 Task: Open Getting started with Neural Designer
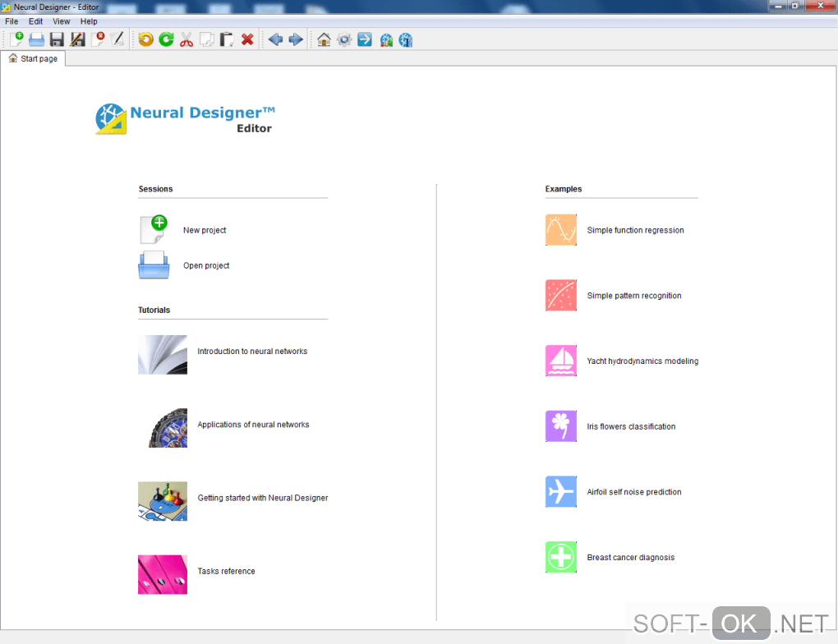[x=262, y=498]
